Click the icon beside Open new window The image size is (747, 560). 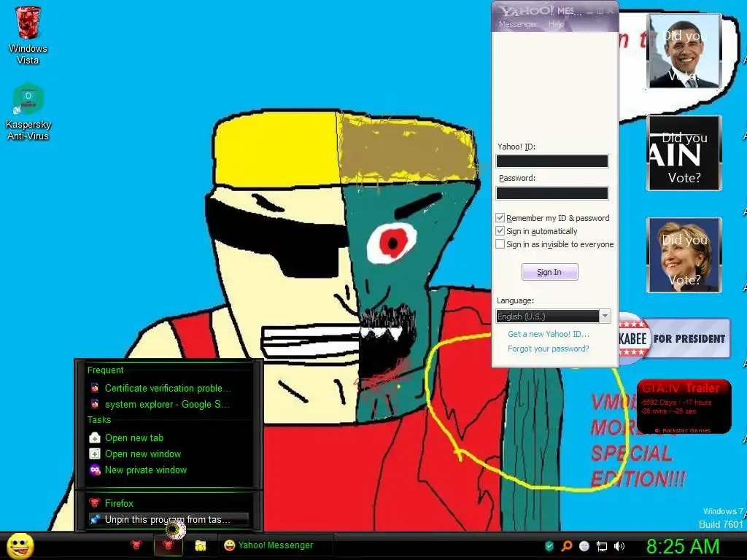pyautogui.click(x=95, y=454)
